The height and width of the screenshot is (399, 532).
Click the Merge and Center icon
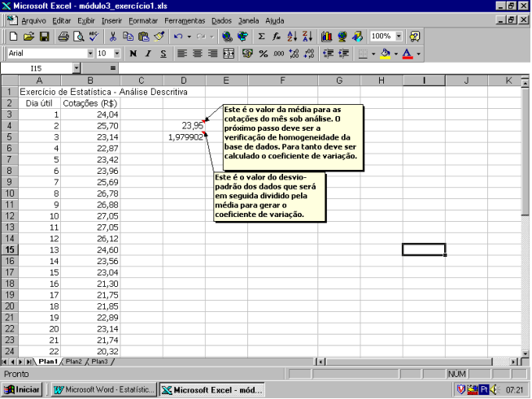(229, 54)
